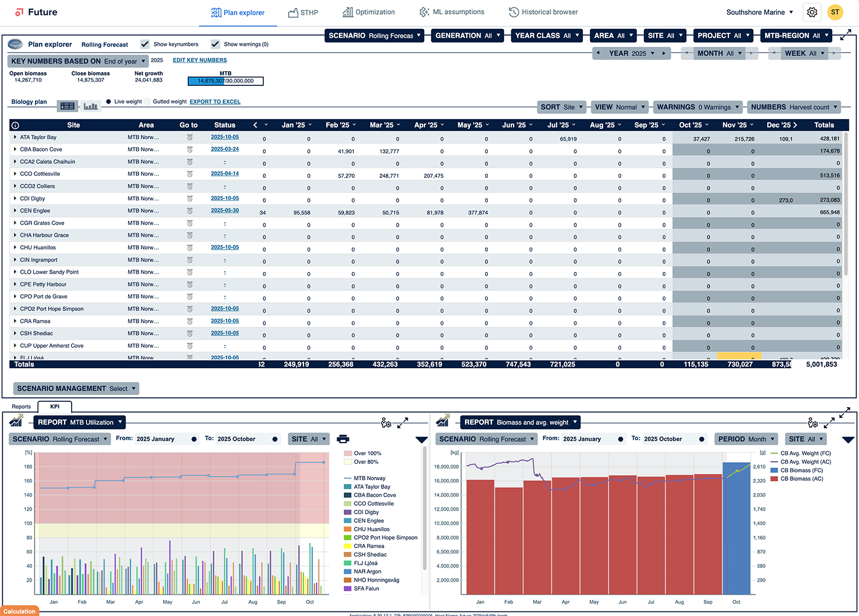Open Go to icon for ATA Taylor Bay
This screenshot has height=616, width=859.
click(x=190, y=137)
